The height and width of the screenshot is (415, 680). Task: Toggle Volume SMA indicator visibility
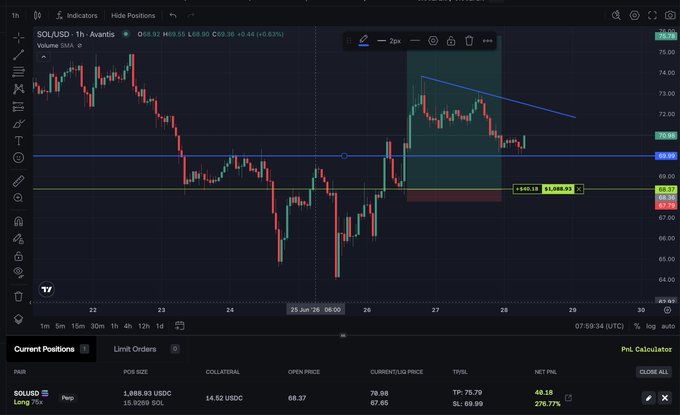(x=79, y=46)
